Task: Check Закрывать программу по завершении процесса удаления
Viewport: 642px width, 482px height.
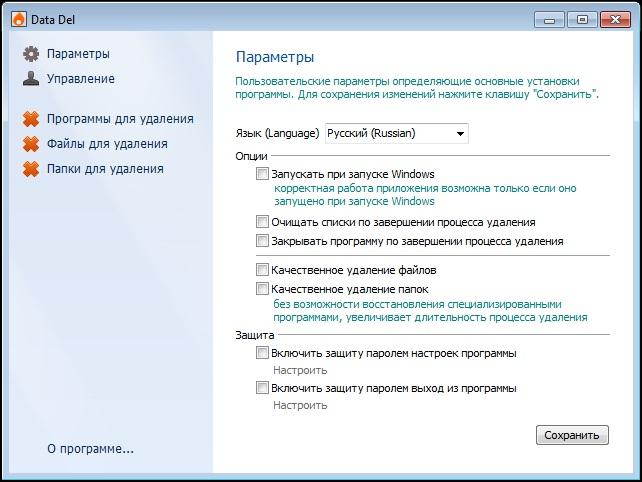Action: pos(262,240)
